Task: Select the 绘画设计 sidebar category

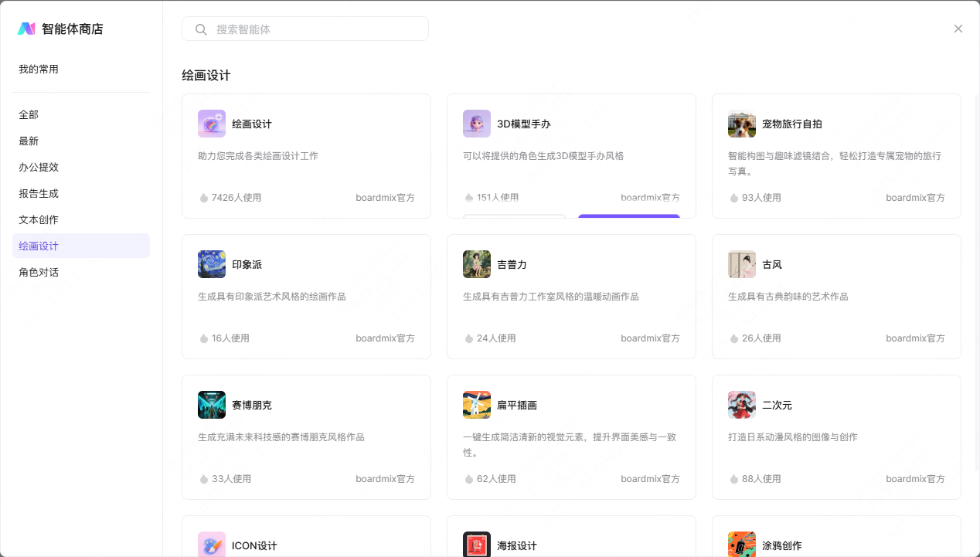Action: [x=81, y=246]
